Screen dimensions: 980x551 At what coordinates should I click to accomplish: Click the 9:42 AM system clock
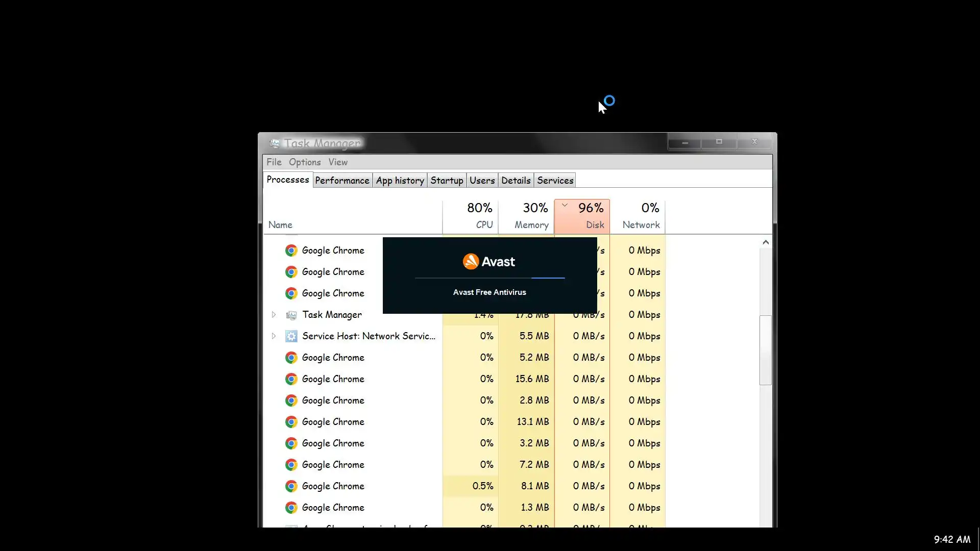[952, 539]
